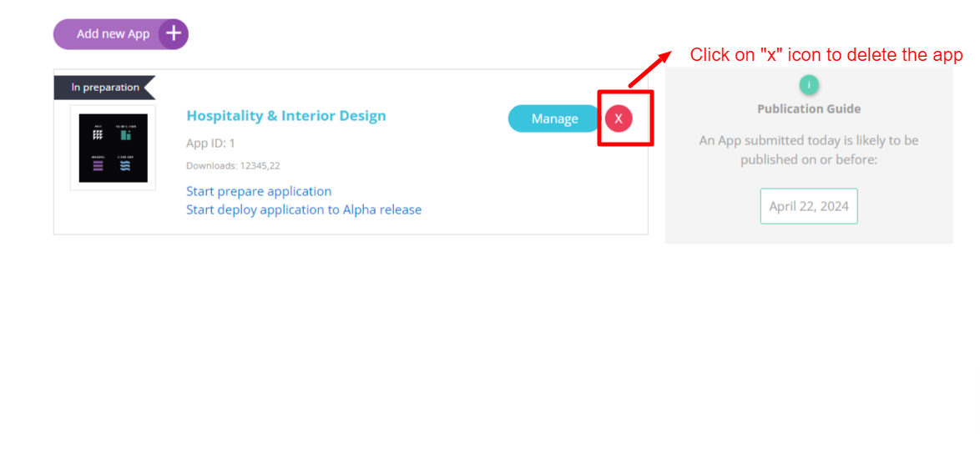
Task: Click the red delete-app instruction text
Action: coord(826,55)
